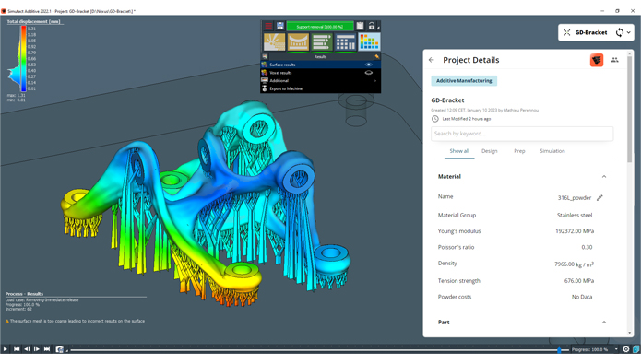641x364 pixels.
Task: Toggle Voxel results visibility eye
Action: 368,73
